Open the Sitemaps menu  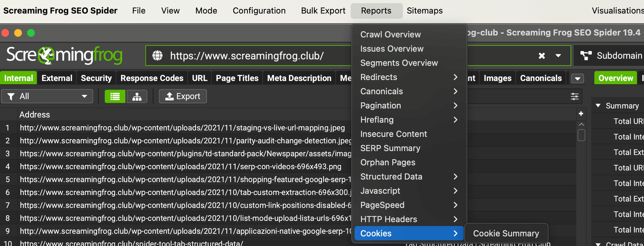click(425, 11)
